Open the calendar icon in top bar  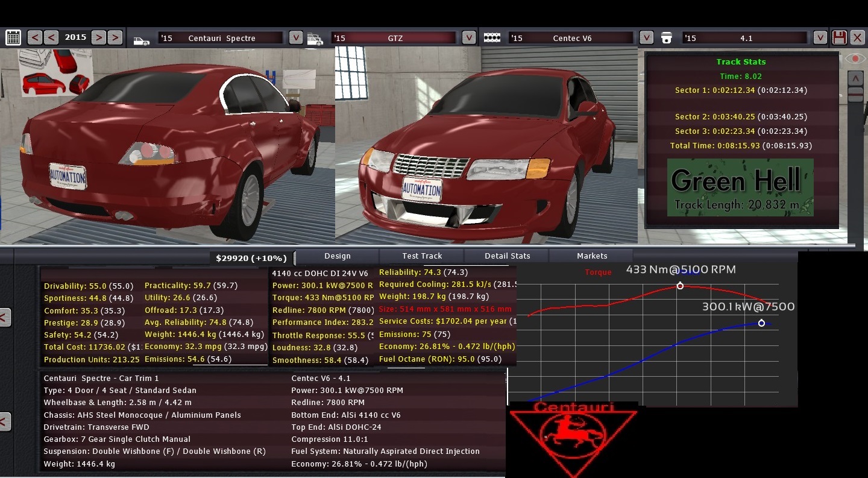pos(13,37)
